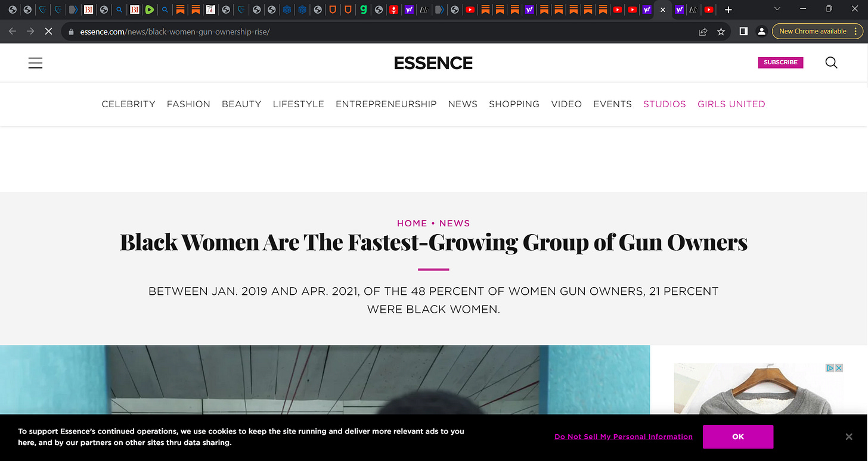The width and height of the screenshot is (868, 461).
Task: Open Do Not Sell My Personal Information
Action: [624, 437]
